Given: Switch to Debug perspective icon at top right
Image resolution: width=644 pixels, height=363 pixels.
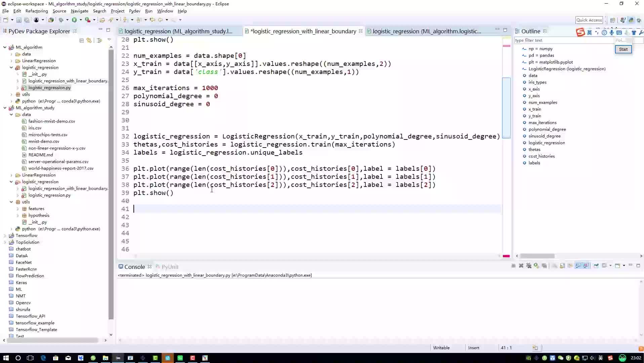Looking at the screenshot, I should [x=639, y=20].
